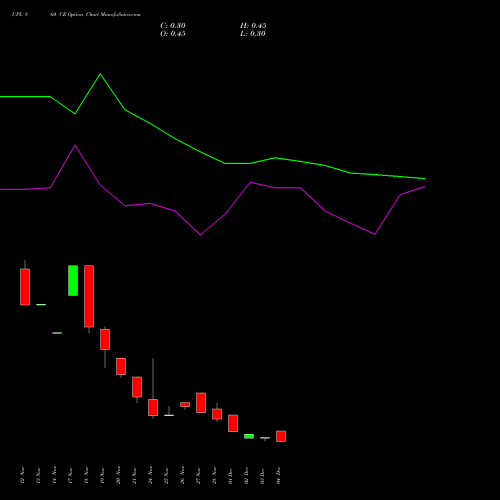Select the 12 Nov date label
The width and height of the screenshot is (500, 500).
click(x=23, y=475)
